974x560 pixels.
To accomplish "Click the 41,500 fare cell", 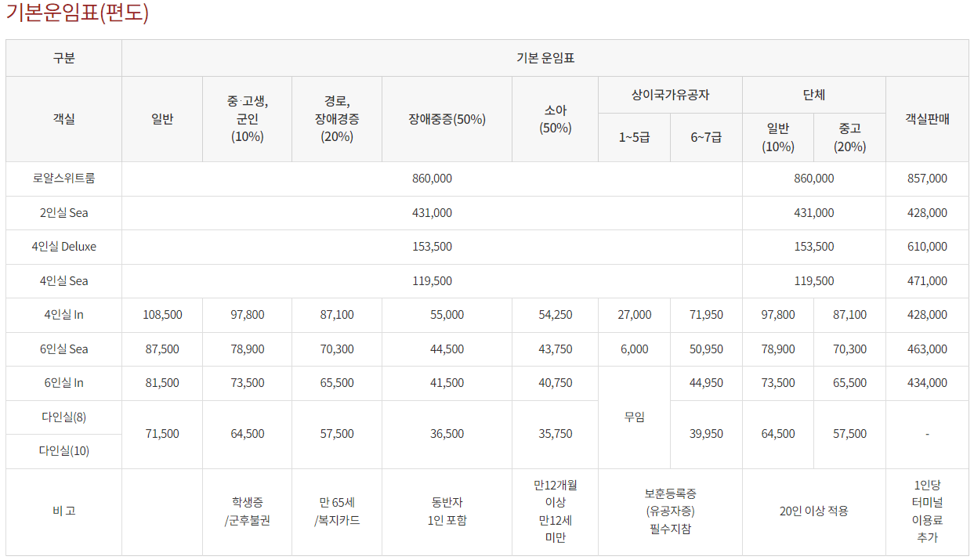I will click(447, 383).
